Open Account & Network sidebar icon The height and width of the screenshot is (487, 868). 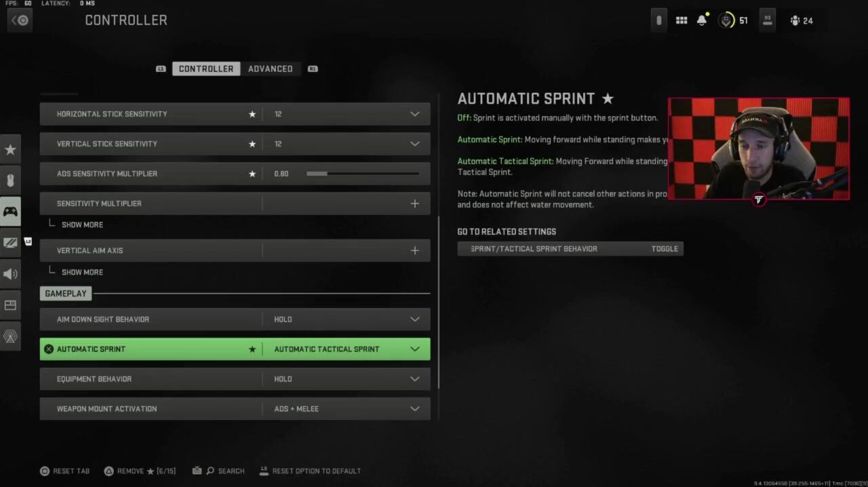10,336
